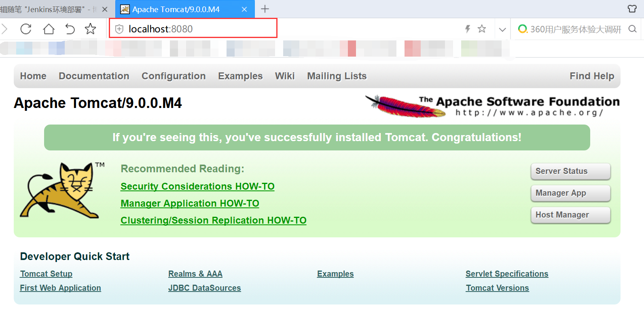Open Clustering/Session Replication HOW-TO link

pyautogui.click(x=214, y=220)
